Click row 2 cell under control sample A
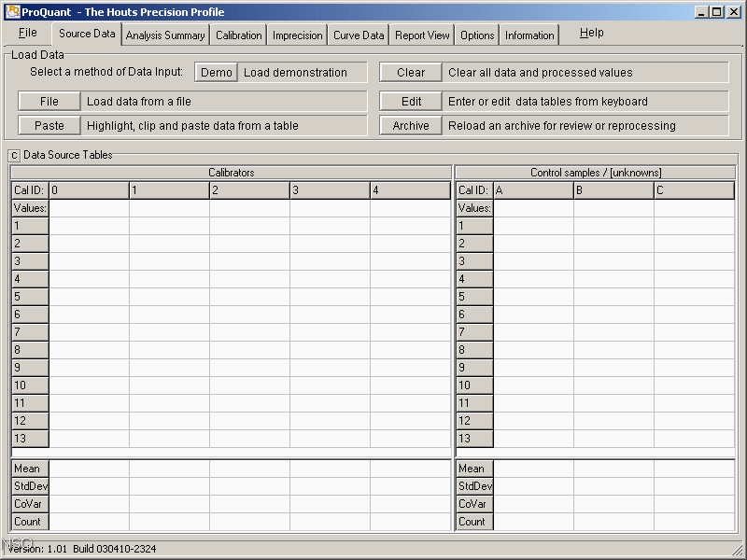Image resolution: width=747 pixels, height=560 pixels. [x=533, y=244]
